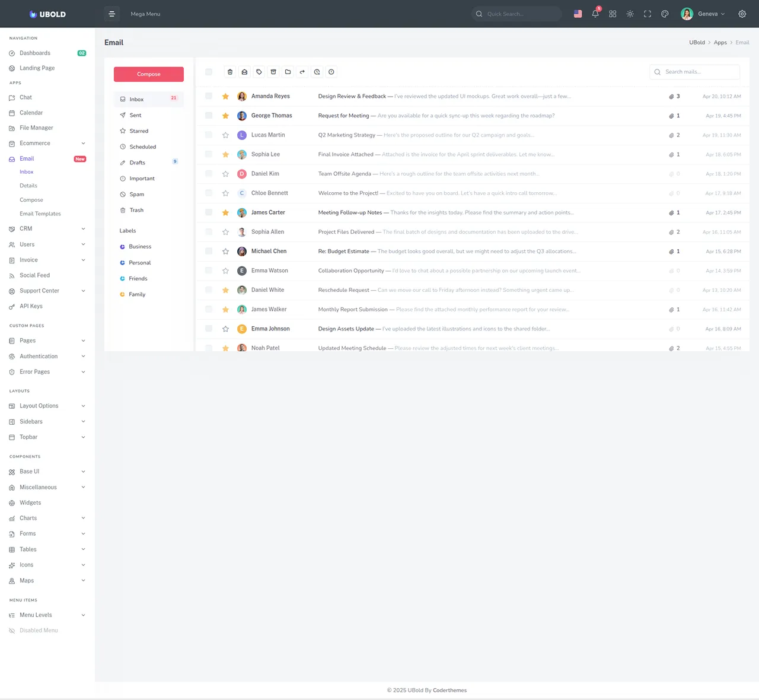Image resolution: width=759 pixels, height=700 pixels.
Task: Check the box for George Thomas's email
Action: click(x=209, y=116)
